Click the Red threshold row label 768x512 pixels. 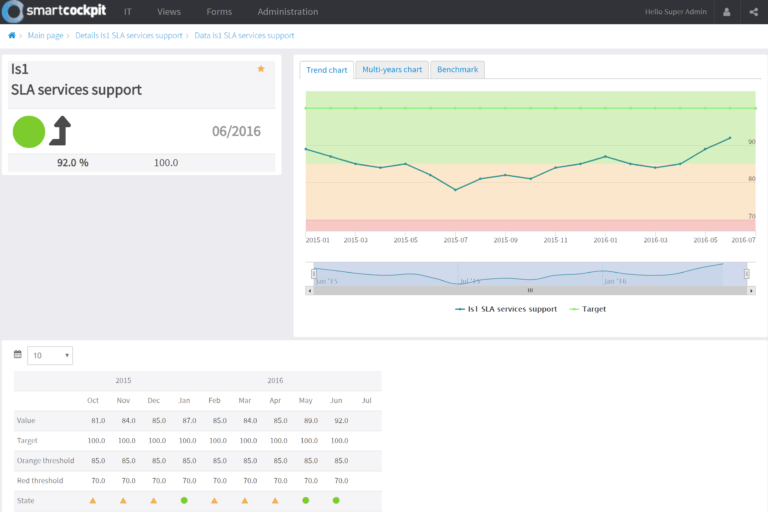coord(40,481)
